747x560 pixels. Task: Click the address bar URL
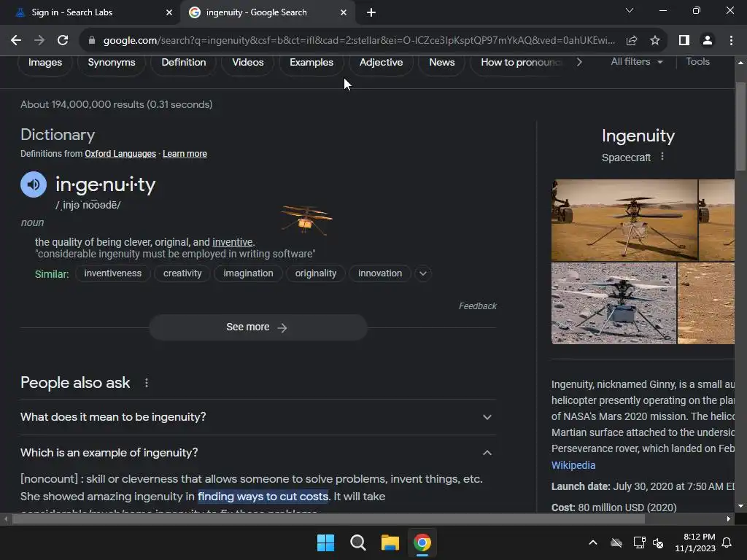coord(359,41)
